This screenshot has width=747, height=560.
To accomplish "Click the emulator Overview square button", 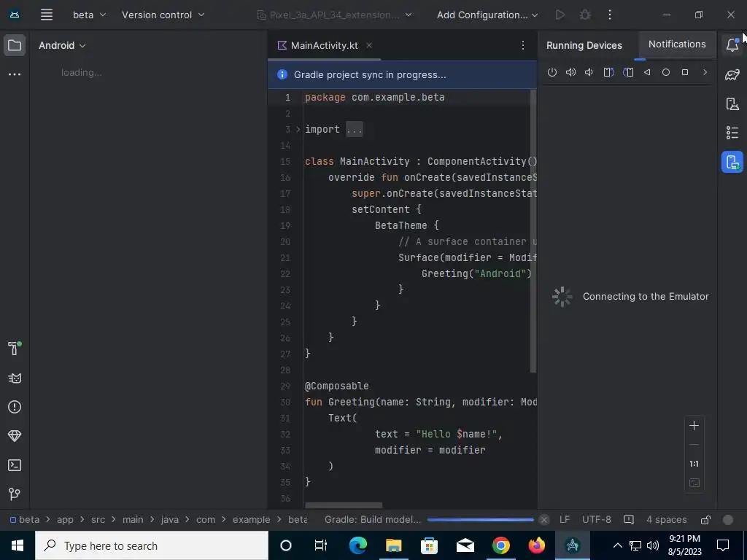I will coord(685,72).
